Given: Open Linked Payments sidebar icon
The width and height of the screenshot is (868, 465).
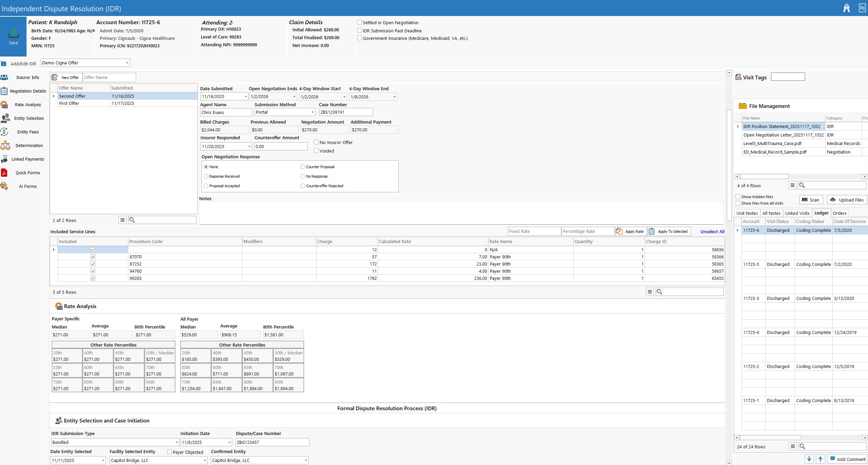Looking at the screenshot, I should [4, 159].
